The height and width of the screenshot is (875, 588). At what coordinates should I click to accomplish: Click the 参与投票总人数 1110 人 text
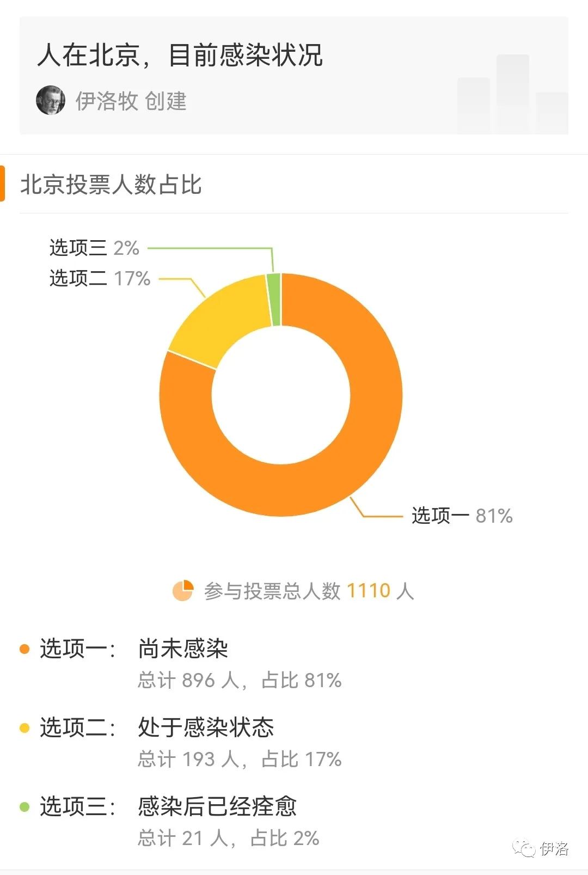(x=309, y=591)
